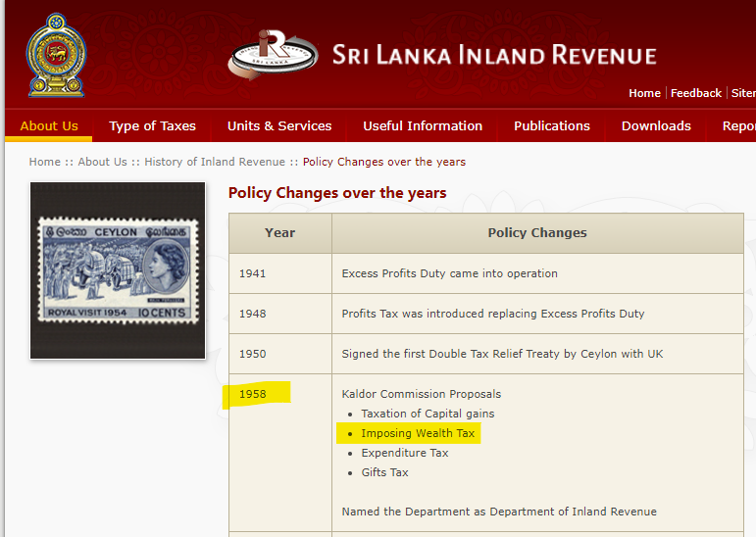Open the Type of Taxes menu
This screenshot has width=756, height=537.
pyautogui.click(x=152, y=125)
